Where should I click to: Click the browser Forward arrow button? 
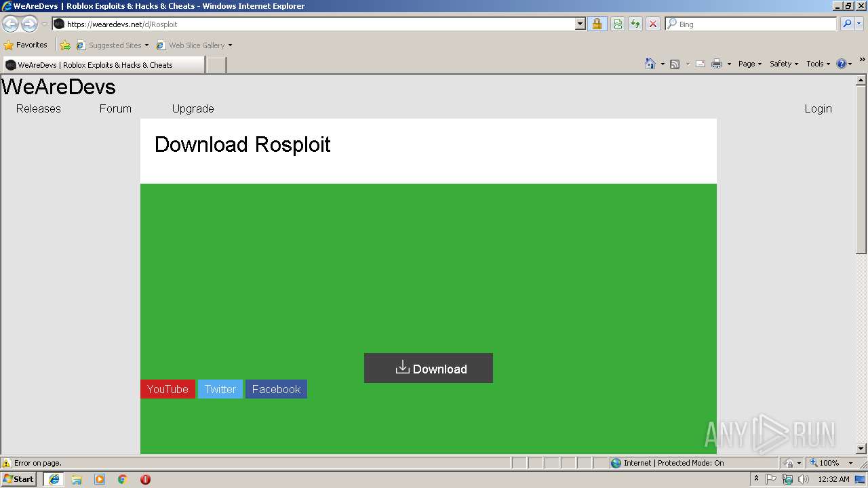[29, 24]
